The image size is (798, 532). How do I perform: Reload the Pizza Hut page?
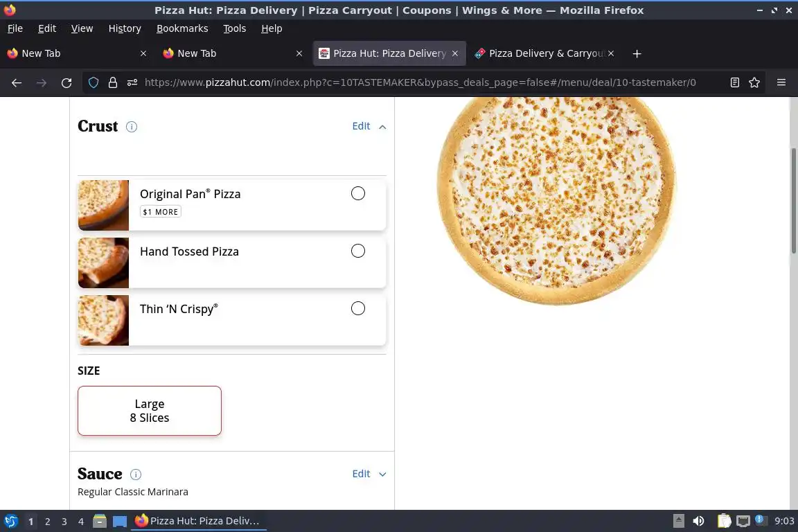66,82
